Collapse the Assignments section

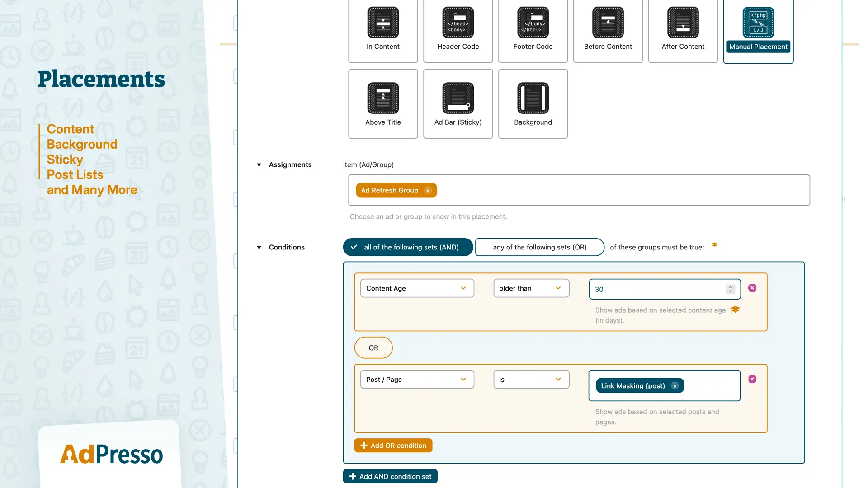pos(259,165)
